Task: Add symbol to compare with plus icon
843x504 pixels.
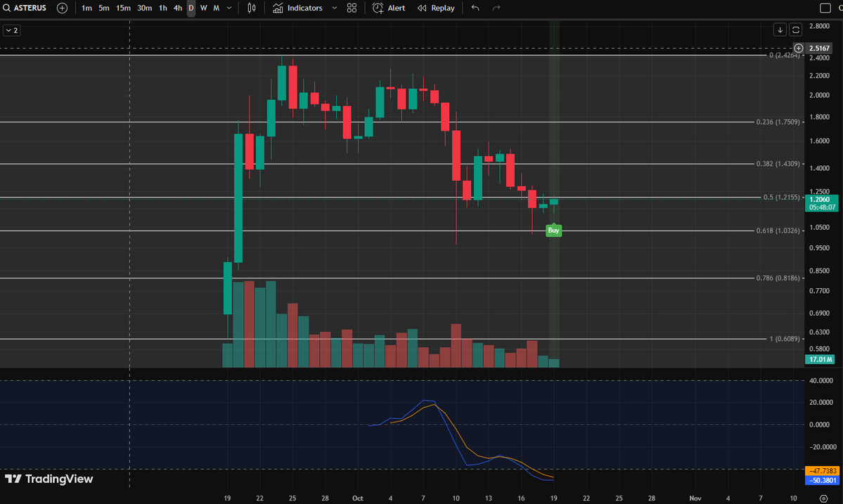Action: [63, 8]
